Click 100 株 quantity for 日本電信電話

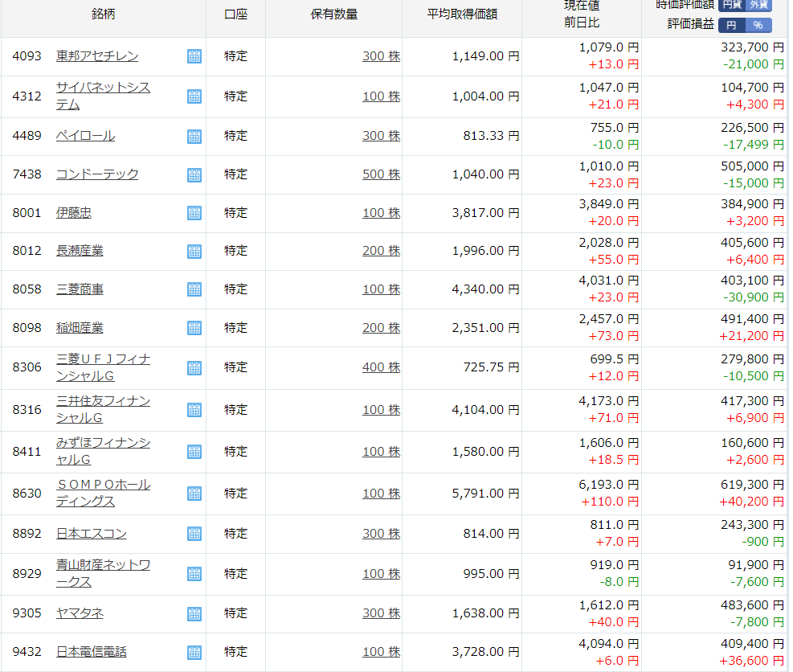[382, 651]
